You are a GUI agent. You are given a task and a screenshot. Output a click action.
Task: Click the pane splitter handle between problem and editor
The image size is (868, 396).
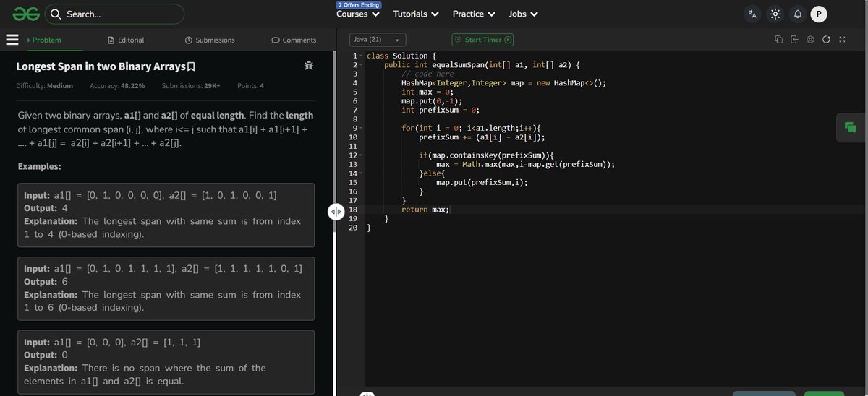point(336,212)
